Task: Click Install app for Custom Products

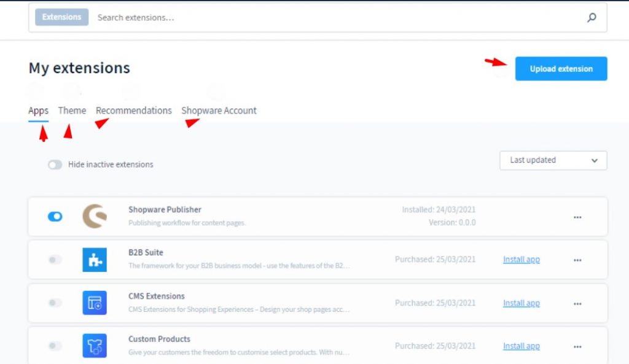Action: 521,346
